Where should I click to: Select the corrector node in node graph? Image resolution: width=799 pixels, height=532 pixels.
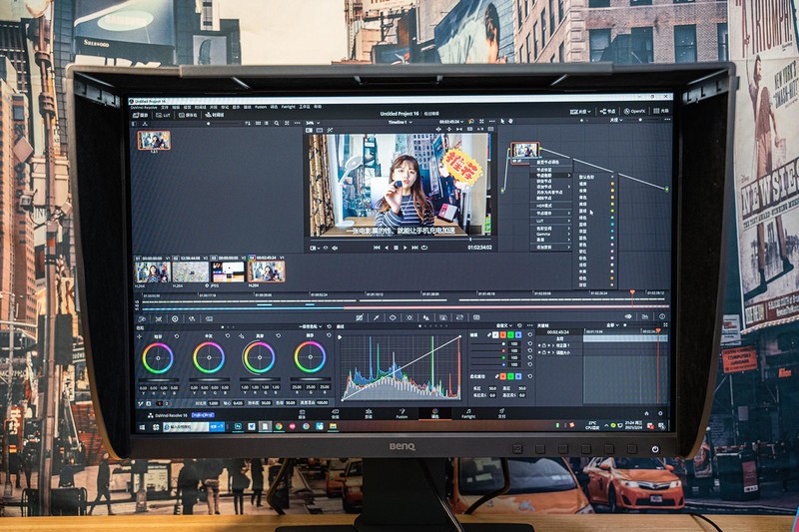tap(524, 151)
